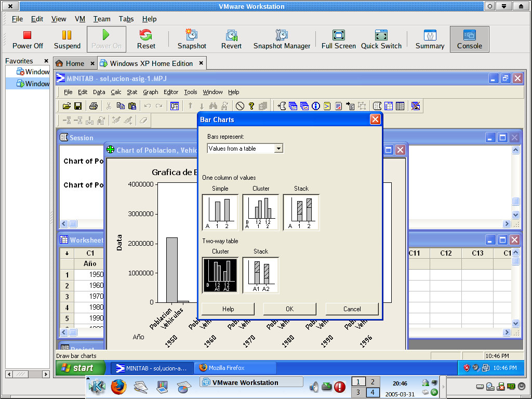Screen dimensions: 532x399
Task: Launch Firefox from KDE panel
Action: click(118, 387)
